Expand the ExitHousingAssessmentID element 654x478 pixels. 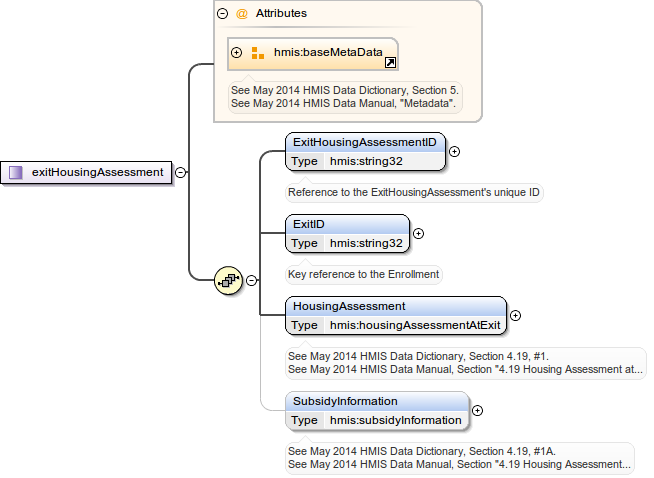454,151
